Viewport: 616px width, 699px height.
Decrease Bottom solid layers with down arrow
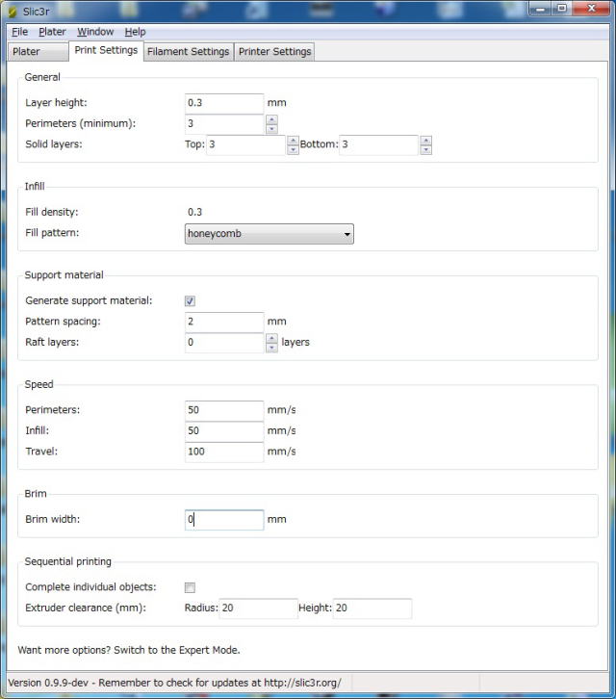point(425,150)
